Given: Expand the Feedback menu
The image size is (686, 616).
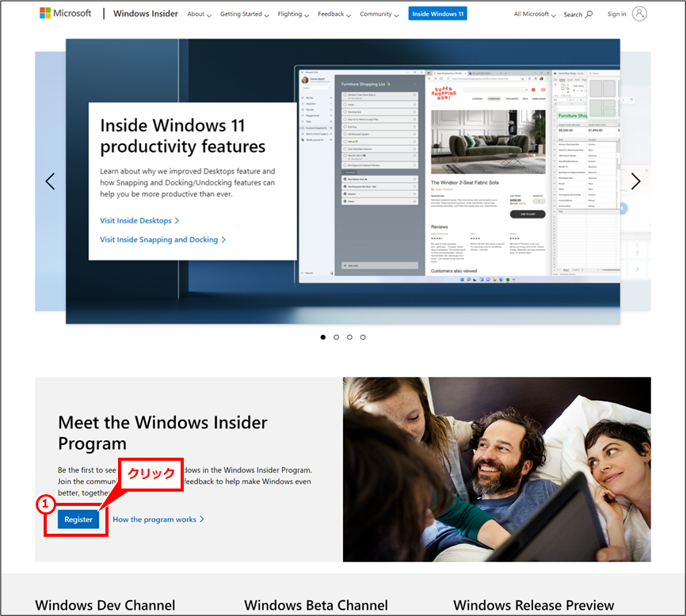Looking at the screenshot, I should (334, 14).
